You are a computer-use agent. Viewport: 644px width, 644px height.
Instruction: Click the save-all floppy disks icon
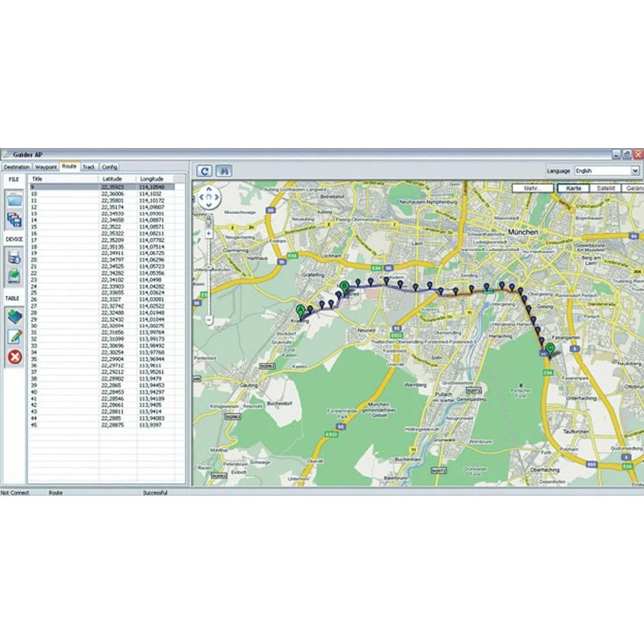(x=14, y=221)
